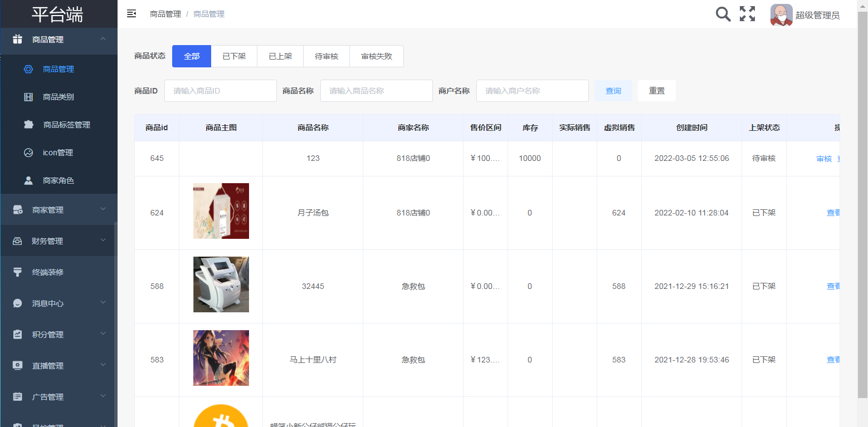The height and width of the screenshot is (427, 868).
Task: Select the 审核失败 status filter
Action: (377, 56)
